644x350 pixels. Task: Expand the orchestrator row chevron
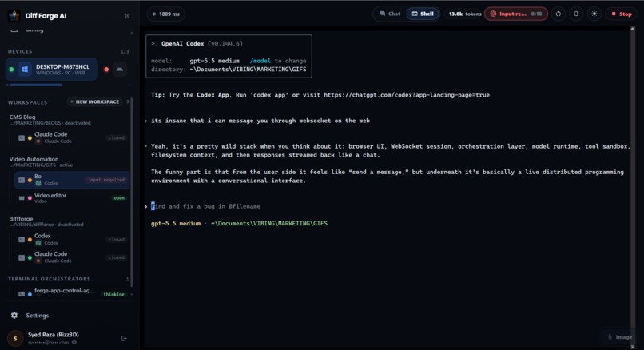[131, 294]
